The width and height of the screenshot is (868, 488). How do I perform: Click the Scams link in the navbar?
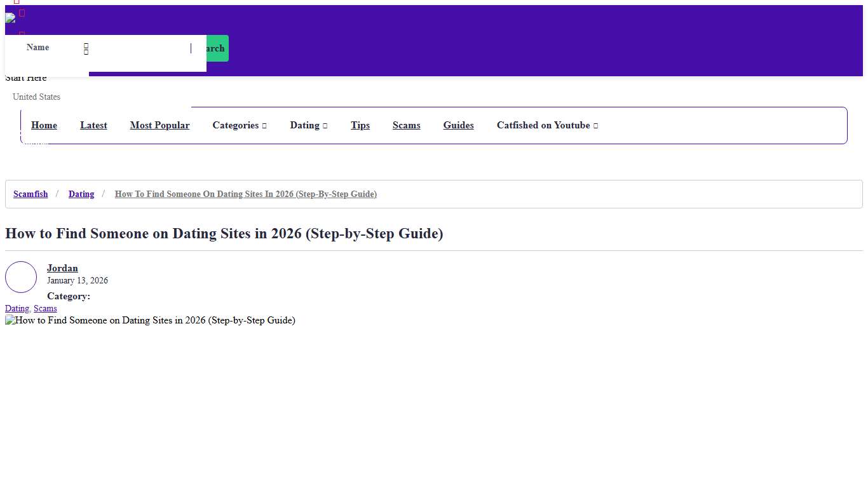406,125
